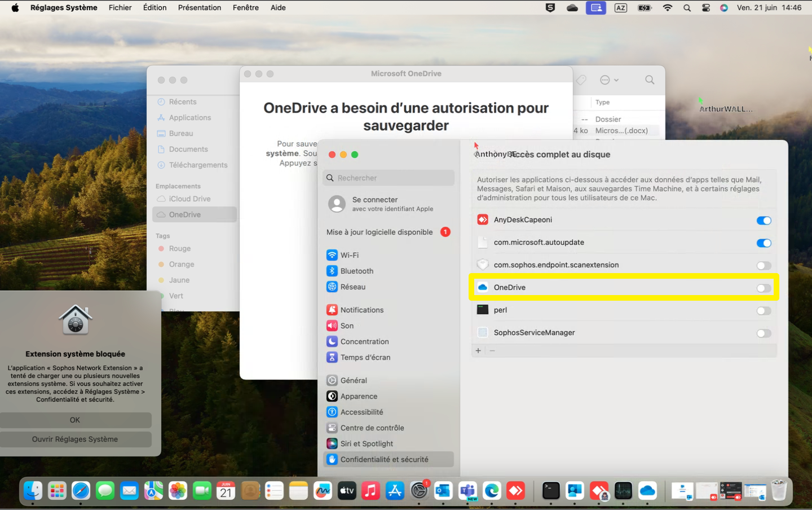
Task: Open the Présentation menu
Action: point(200,7)
